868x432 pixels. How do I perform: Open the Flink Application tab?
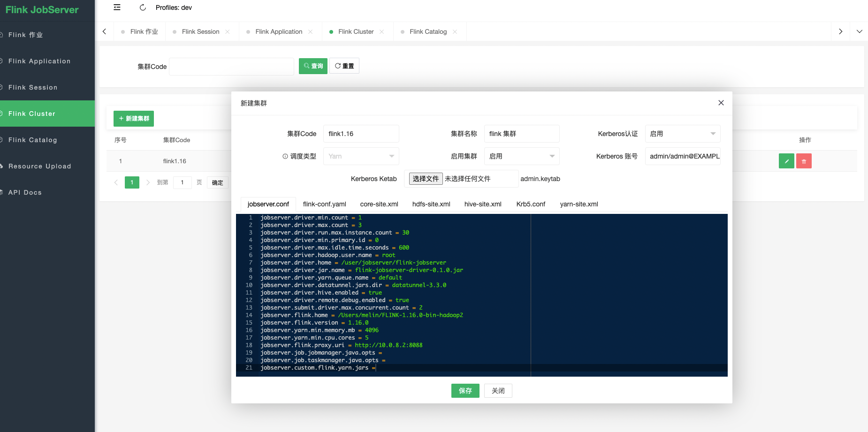[x=279, y=31]
